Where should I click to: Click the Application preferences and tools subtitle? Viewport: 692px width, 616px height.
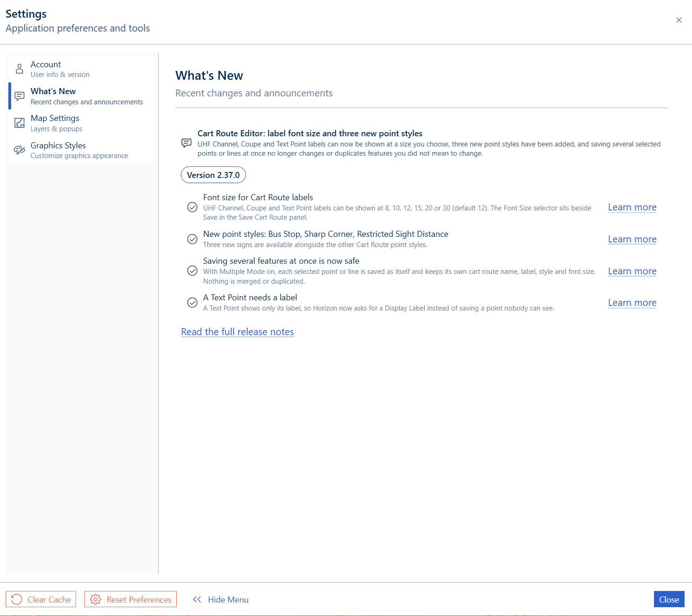[x=77, y=28]
